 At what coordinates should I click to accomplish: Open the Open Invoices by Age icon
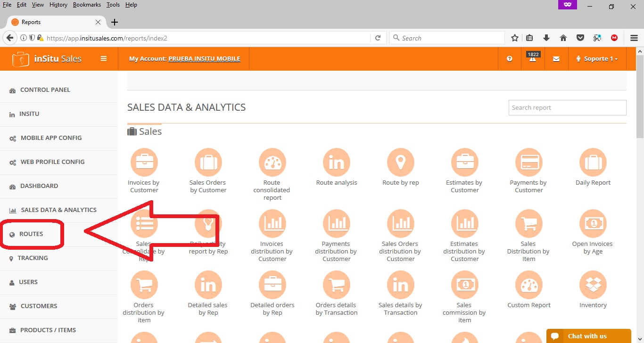point(593,224)
